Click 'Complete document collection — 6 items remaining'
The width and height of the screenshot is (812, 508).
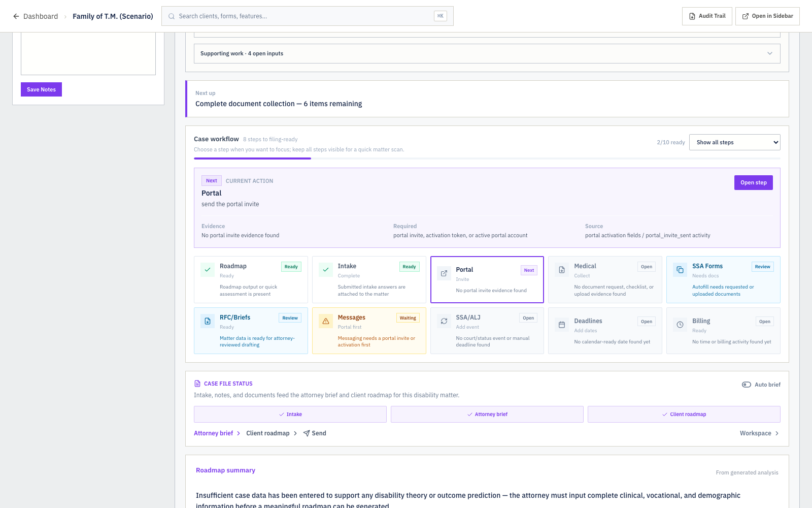pos(279,104)
